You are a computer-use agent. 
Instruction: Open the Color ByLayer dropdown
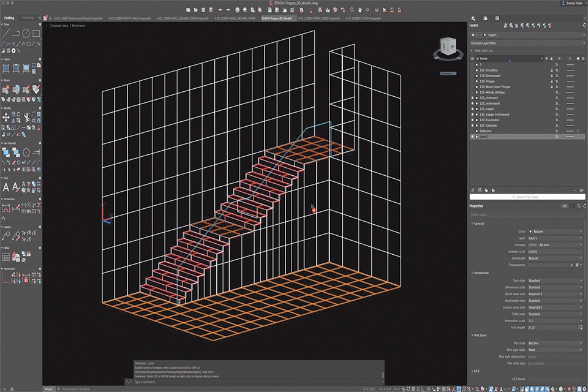tap(555, 232)
